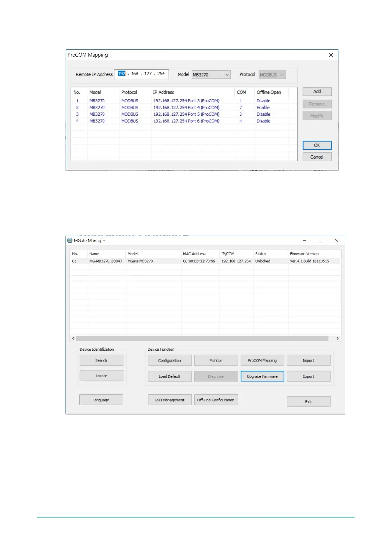
Task: Export the device configuration
Action: [x=308, y=376]
